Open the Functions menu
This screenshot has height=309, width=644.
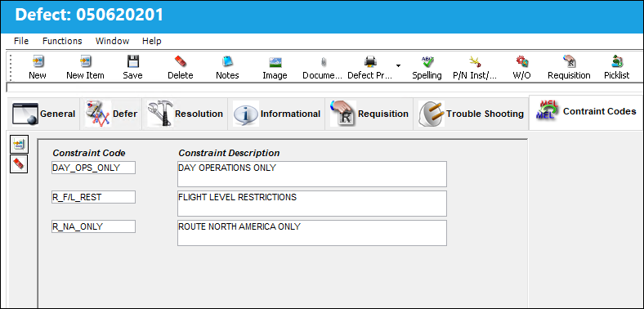coord(62,41)
